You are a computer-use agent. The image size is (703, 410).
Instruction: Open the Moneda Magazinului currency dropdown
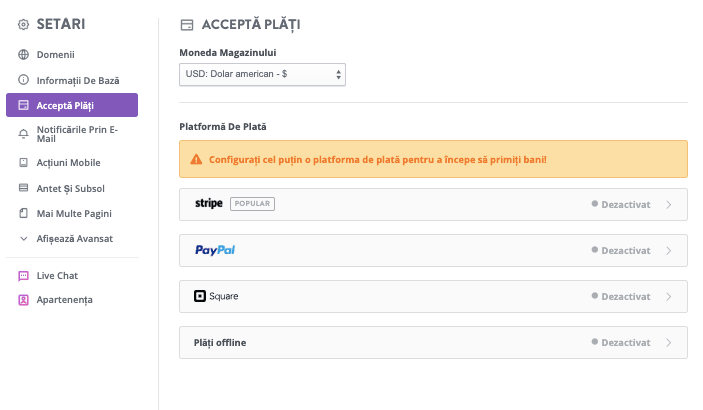tap(263, 74)
